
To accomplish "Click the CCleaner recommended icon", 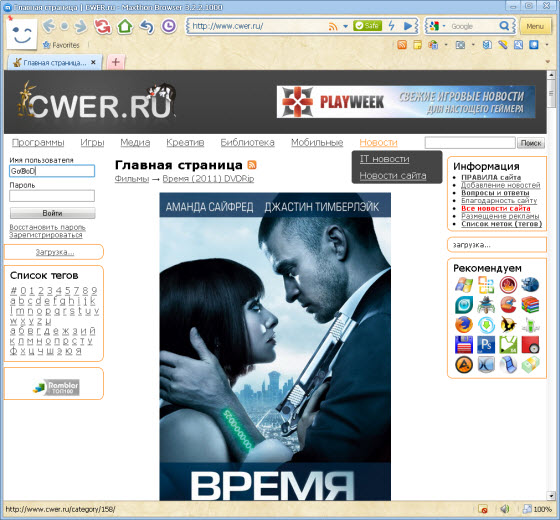I will (508, 305).
